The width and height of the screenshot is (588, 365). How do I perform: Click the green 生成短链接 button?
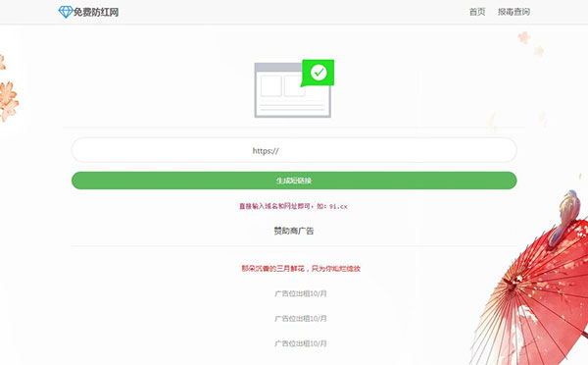pyautogui.click(x=294, y=181)
